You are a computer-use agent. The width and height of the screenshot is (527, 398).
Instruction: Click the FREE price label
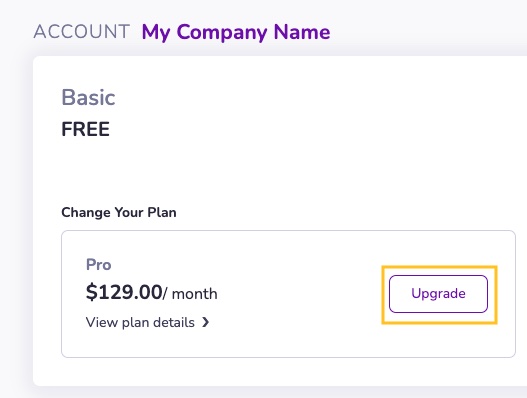(x=85, y=129)
